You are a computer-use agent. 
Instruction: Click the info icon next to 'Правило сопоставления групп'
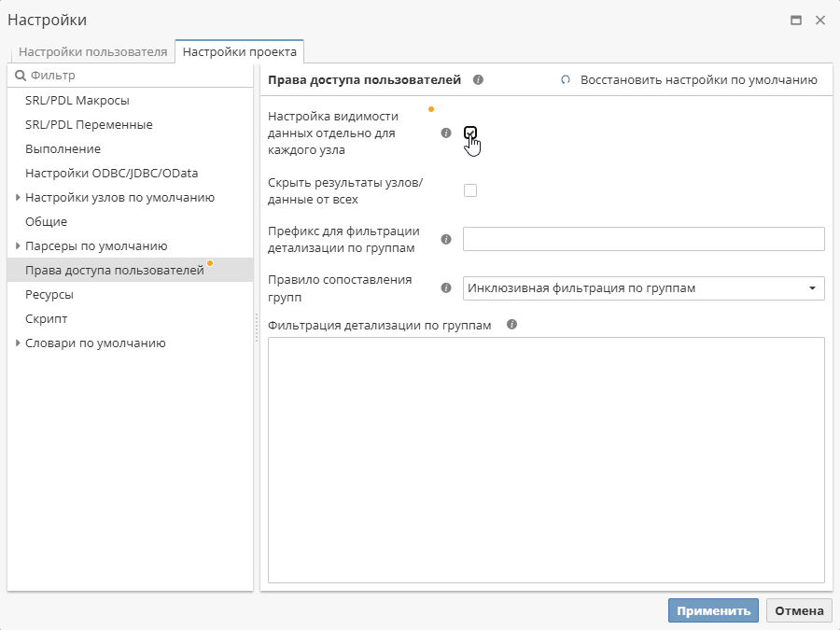click(447, 288)
